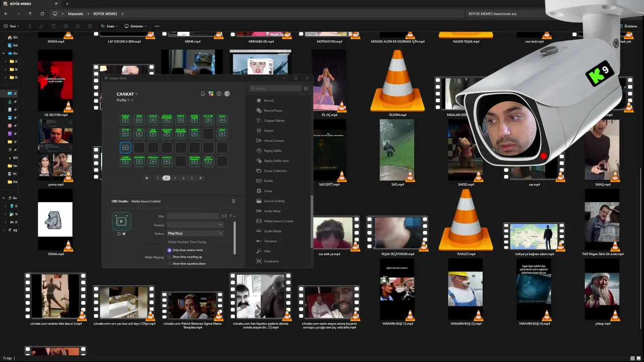Open the Action dropdown showing Play/Stop
Screen dimensions: 644x362
click(195, 233)
